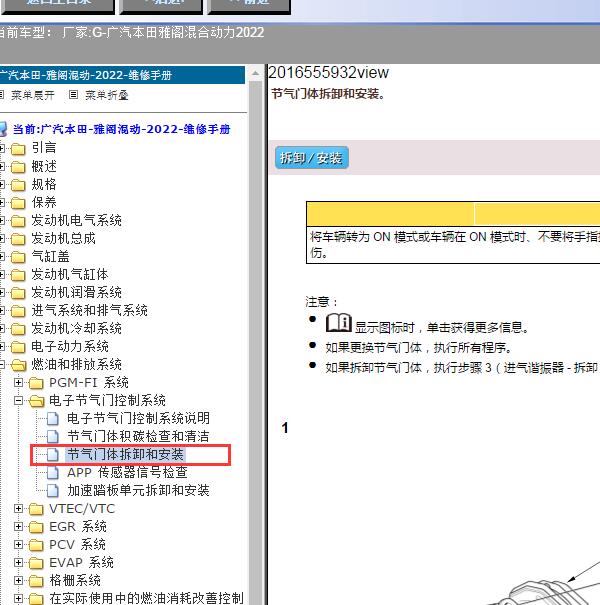Expand the EVAP 系统 node
Screen dimensions: 600x605
click(18, 563)
